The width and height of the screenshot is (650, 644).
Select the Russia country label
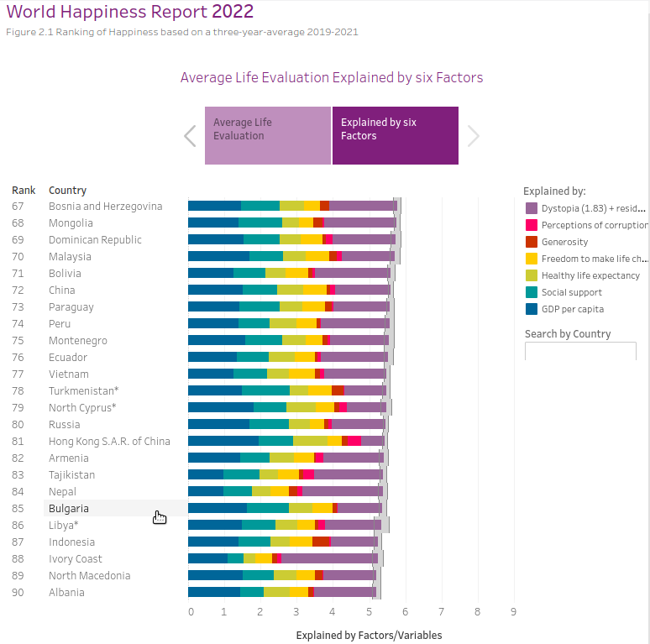click(65, 425)
